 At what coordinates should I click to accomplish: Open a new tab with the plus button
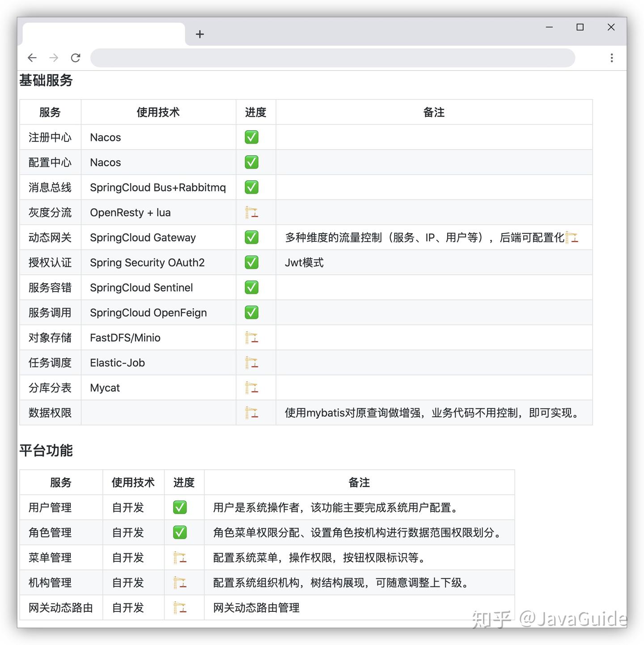(200, 34)
